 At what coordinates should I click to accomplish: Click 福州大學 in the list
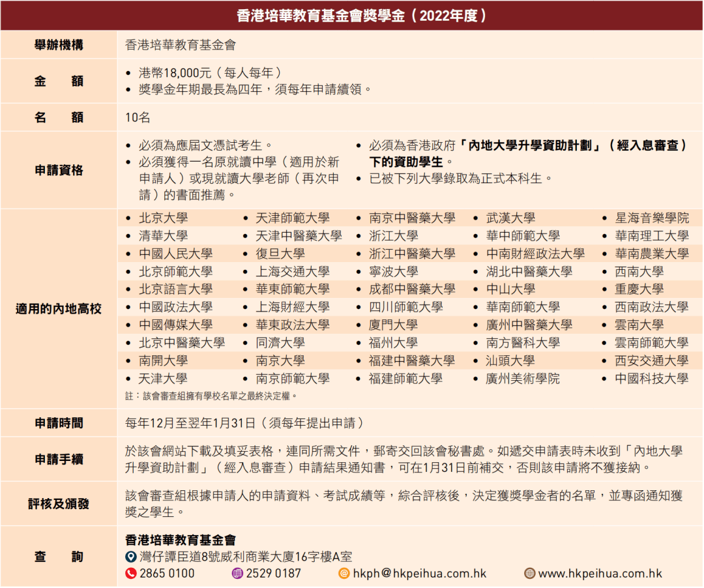coord(394,343)
